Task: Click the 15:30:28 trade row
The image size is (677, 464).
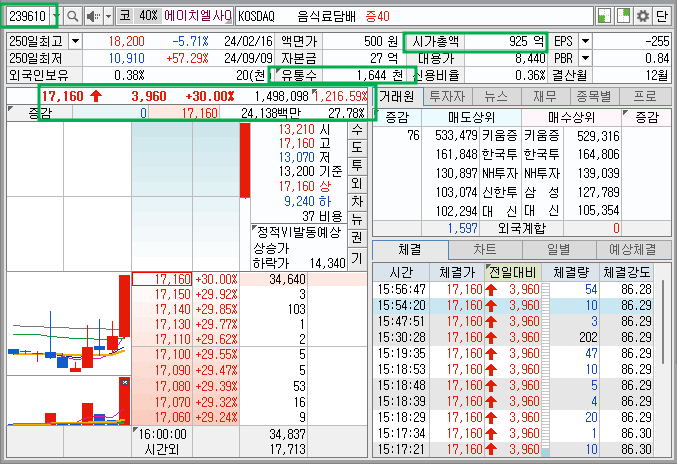Action: click(x=514, y=337)
